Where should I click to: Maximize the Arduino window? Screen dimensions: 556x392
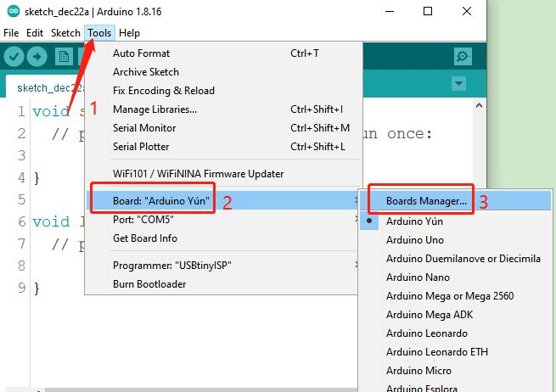pos(428,11)
